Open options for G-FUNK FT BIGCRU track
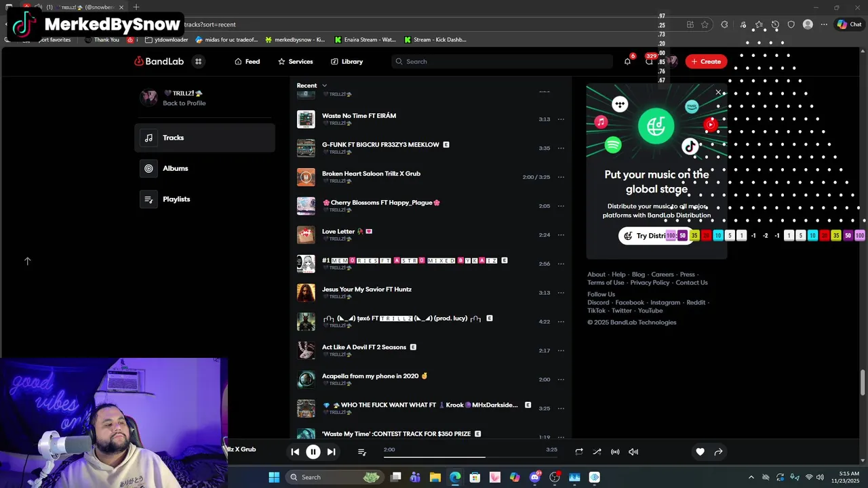This screenshot has width=868, height=488. (561, 148)
